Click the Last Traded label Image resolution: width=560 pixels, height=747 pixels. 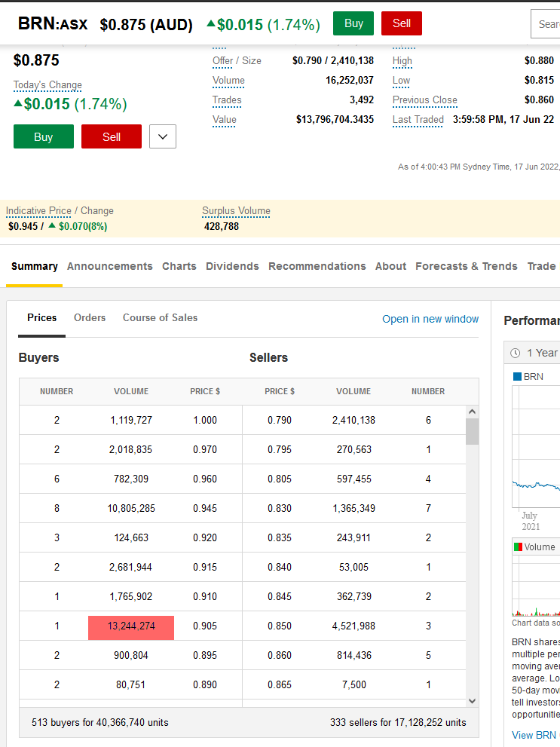418,120
